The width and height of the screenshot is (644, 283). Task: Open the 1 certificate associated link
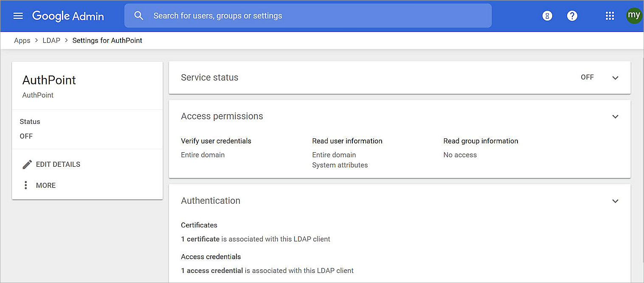200,239
